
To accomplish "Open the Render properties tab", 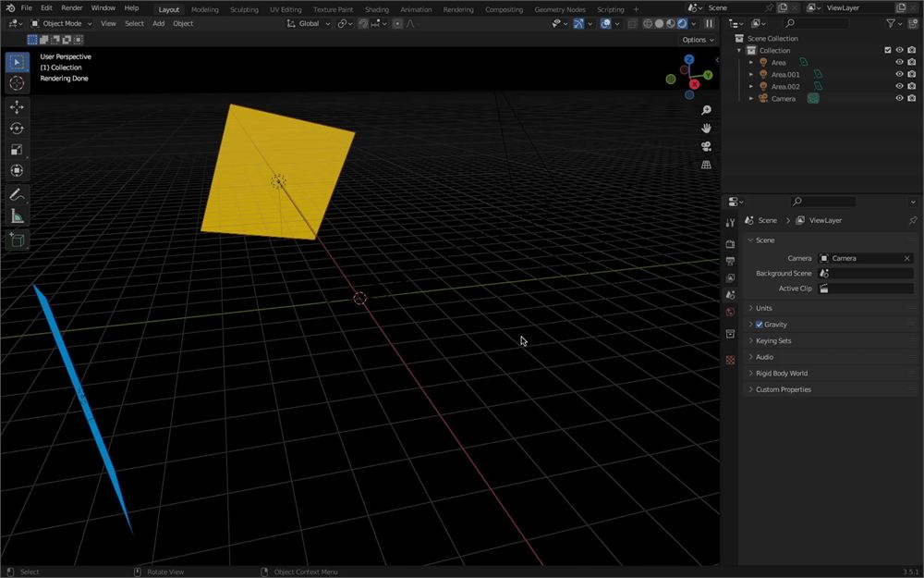I will (x=730, y=244).
